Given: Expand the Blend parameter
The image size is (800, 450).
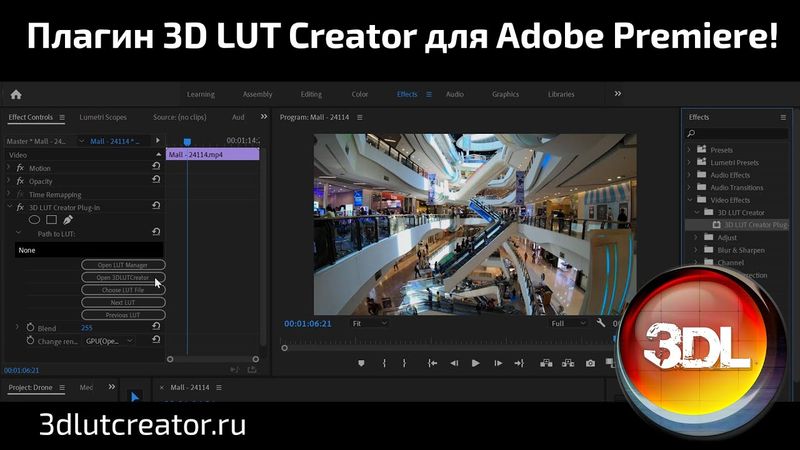Looking at the screenshot, I should (17, 327).
